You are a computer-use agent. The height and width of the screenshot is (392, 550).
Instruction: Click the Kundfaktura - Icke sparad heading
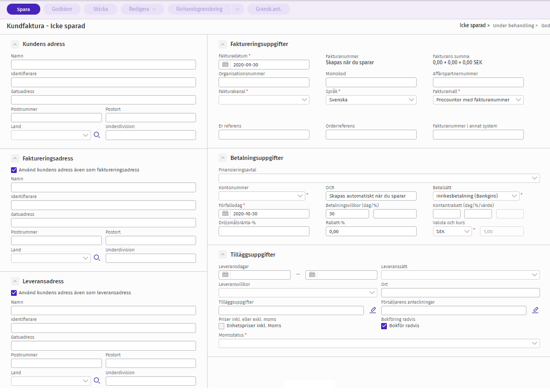(46, 26)
